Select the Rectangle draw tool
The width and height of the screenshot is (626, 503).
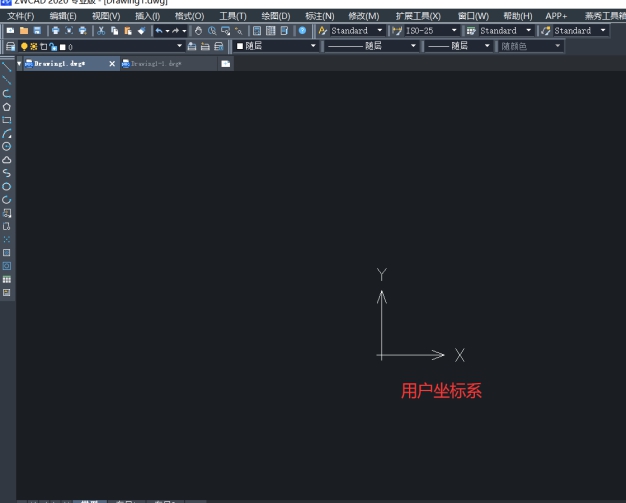tap(7, 119)
